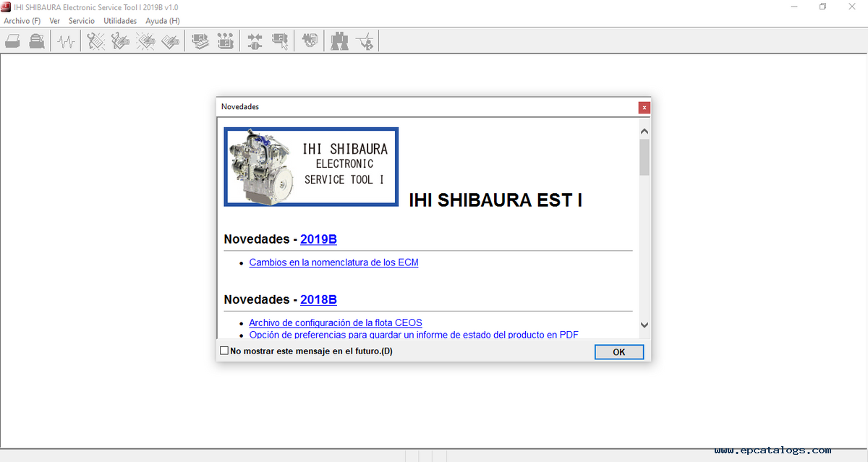Image resolution: width=868 pixels, height=462 pixels.
Task: Restore down the main application window
Action: click(822, 7)
